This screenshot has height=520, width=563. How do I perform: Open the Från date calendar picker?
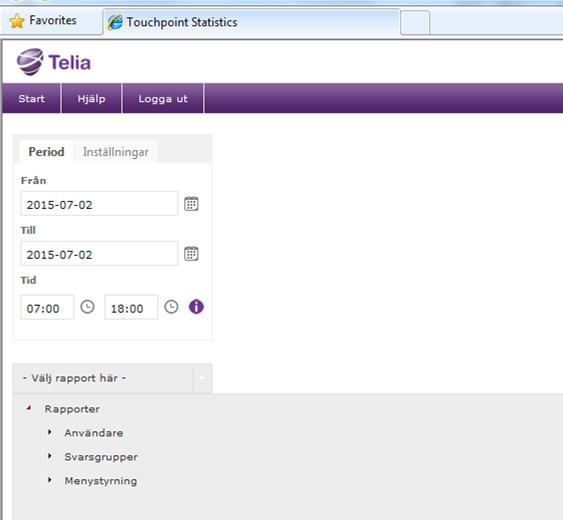tap(191, 204)
